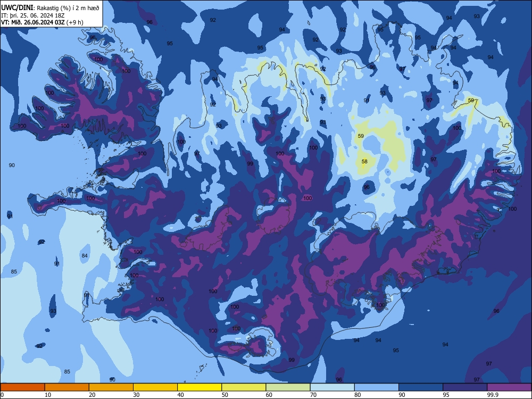Click the '50' tick label in the legend
This screenshot has width=532, height=399.
225,395
